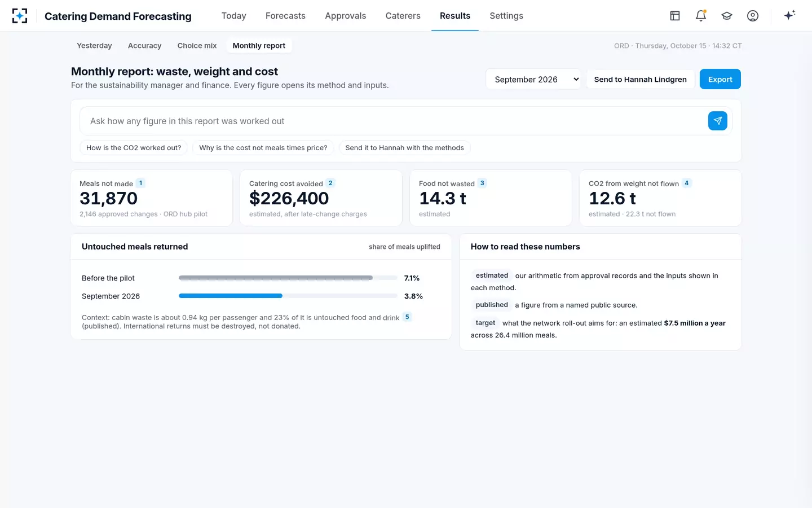Go to the Settings tab
This screenshot has width=812, height=508.
tap(506, 16)
